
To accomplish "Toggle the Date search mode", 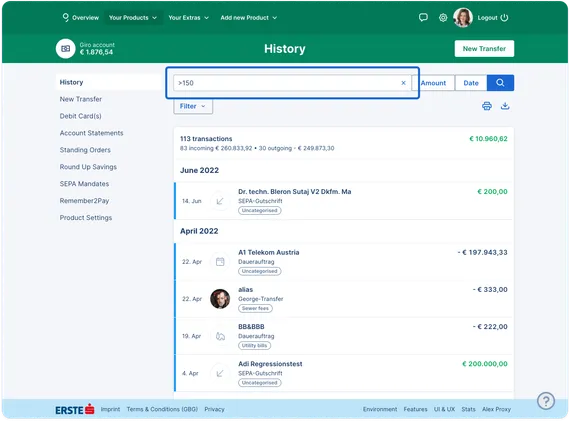I will coord(471,83).
